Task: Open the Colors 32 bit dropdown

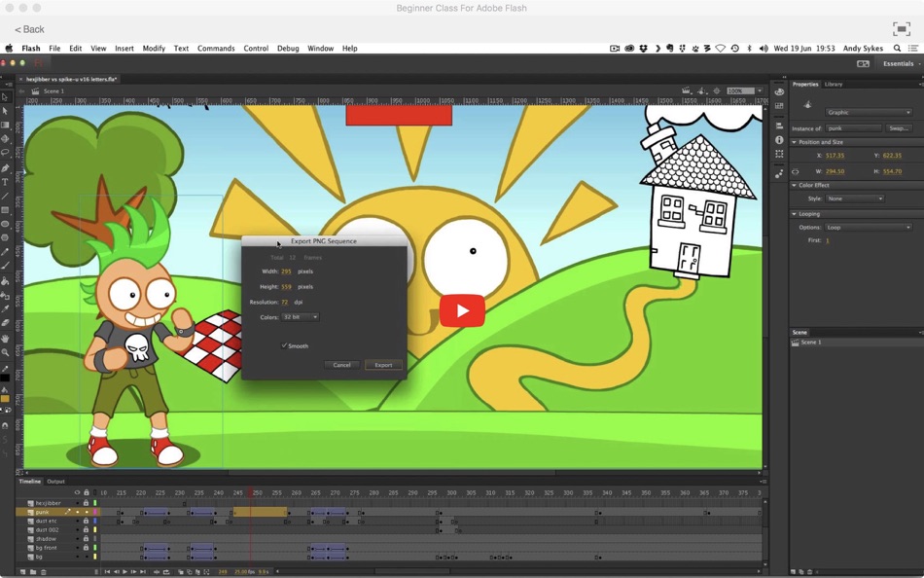Action: coord(301,317)
